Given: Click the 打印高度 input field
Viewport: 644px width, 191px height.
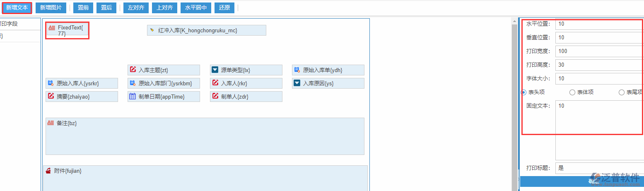Looking at the screenshot, I should 599,65.
